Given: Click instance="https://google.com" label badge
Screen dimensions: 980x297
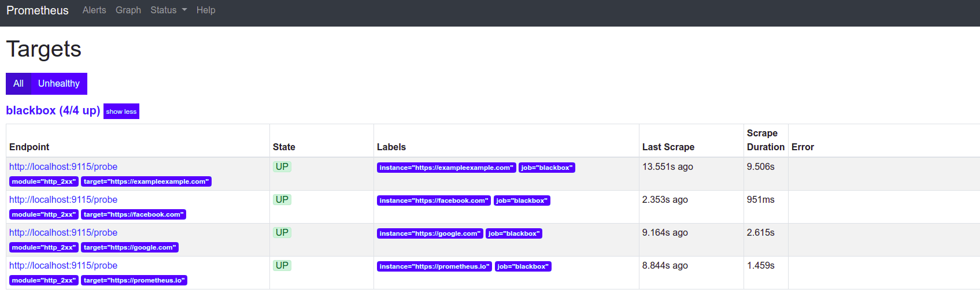Looking at the screenshot, I should pyautogui.click(x=430, y=233).
